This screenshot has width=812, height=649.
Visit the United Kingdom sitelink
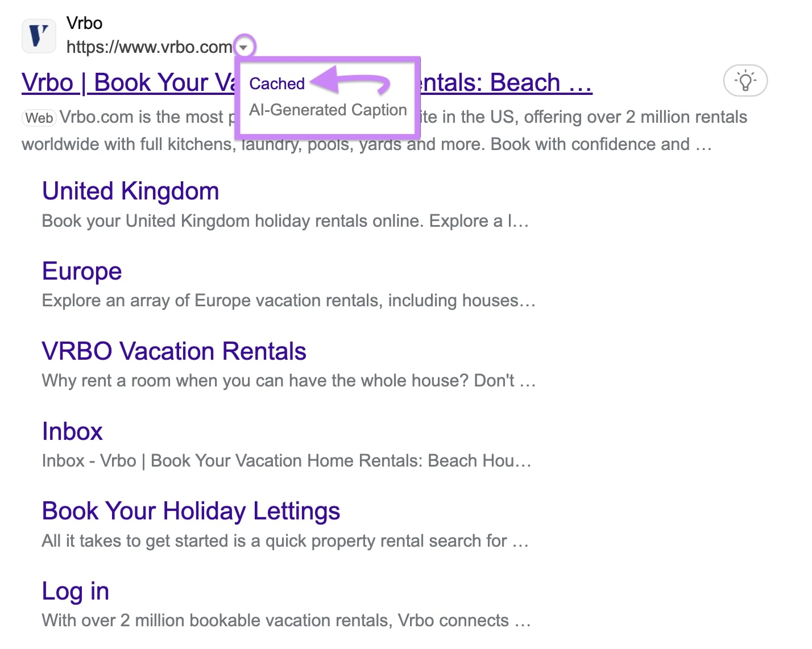tap(130, 191)
